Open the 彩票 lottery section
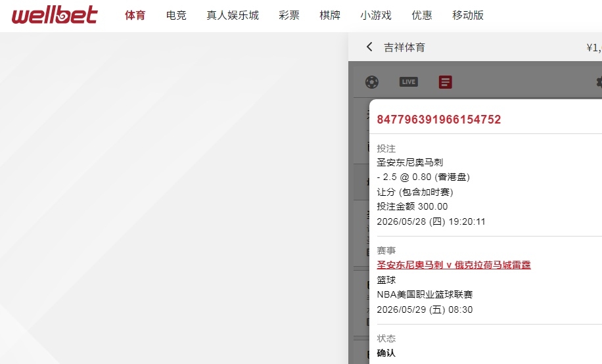 point(289,15)
